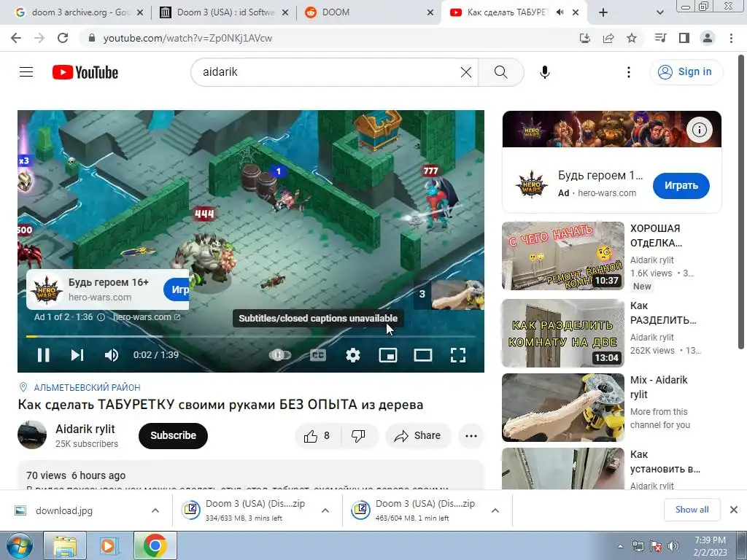Bookmark this page with the star

coord(631,38)
